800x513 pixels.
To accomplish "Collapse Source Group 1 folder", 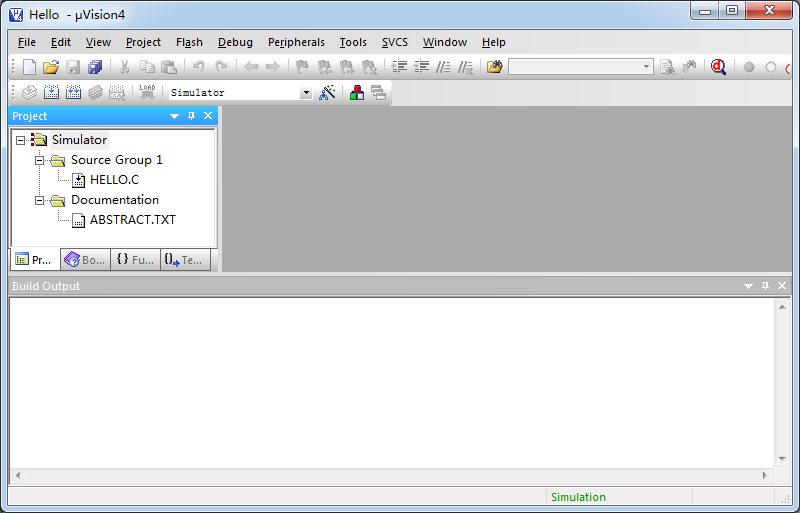I will [x=39, y=160].
